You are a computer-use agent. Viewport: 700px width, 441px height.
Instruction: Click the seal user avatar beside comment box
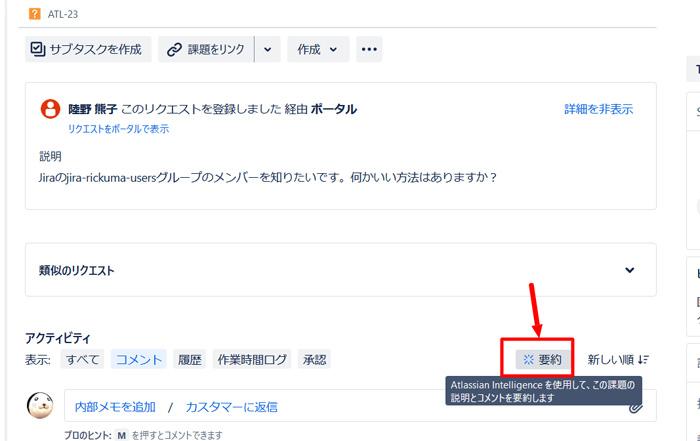40,405
